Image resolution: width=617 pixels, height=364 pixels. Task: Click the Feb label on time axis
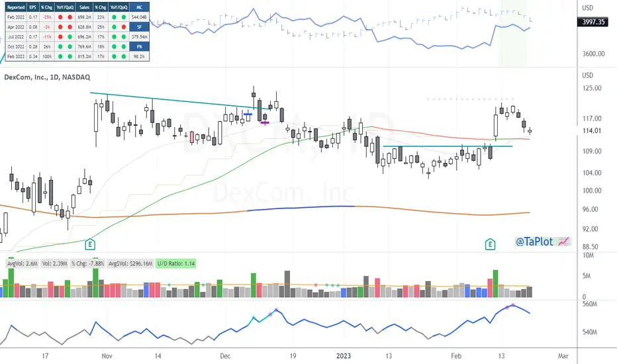(x=456, y=356)
